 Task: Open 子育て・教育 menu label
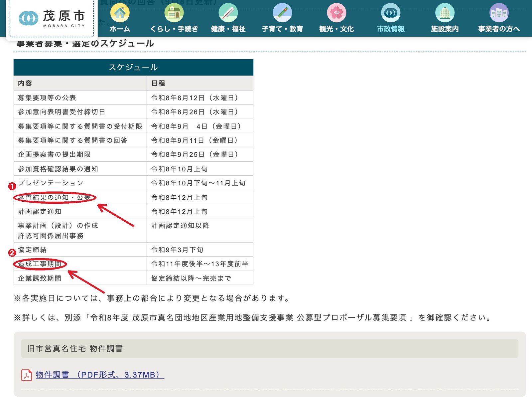282,29
